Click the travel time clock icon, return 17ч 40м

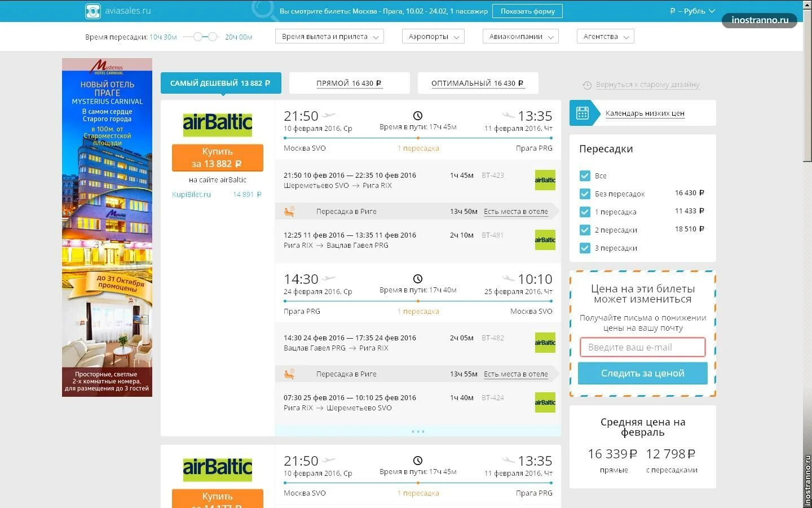[x=418, y=279]
